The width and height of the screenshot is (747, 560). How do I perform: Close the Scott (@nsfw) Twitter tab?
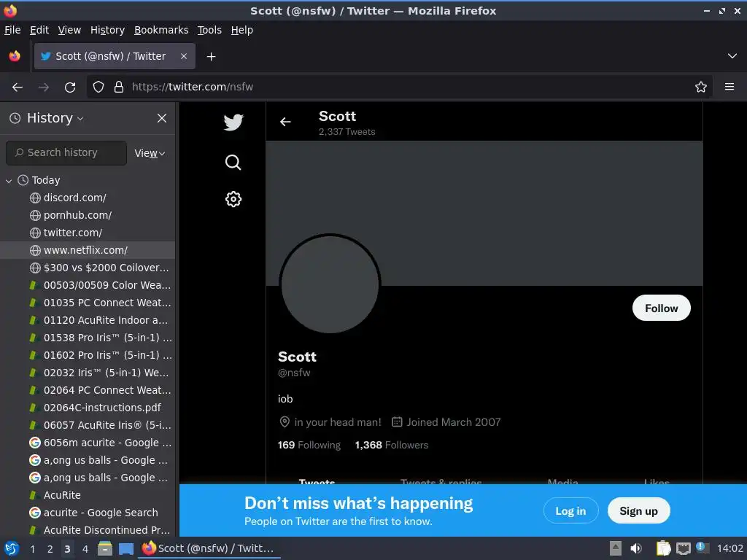[183, 56]
